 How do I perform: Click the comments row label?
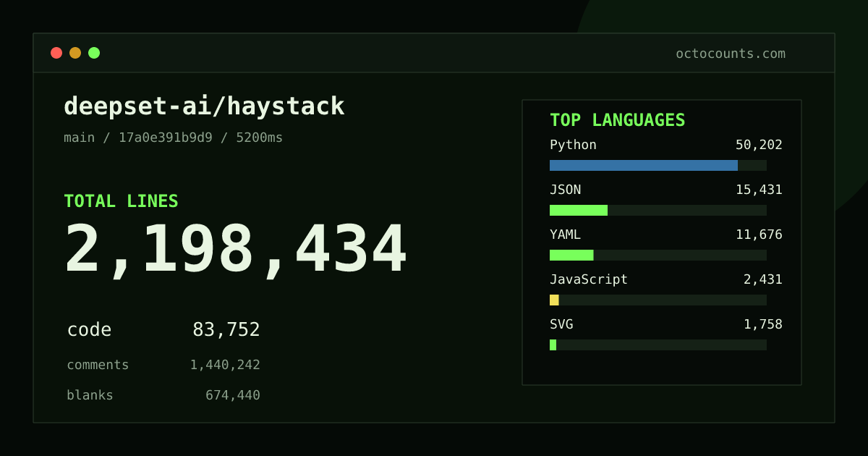pyautogui.click(x=98, y=365)
